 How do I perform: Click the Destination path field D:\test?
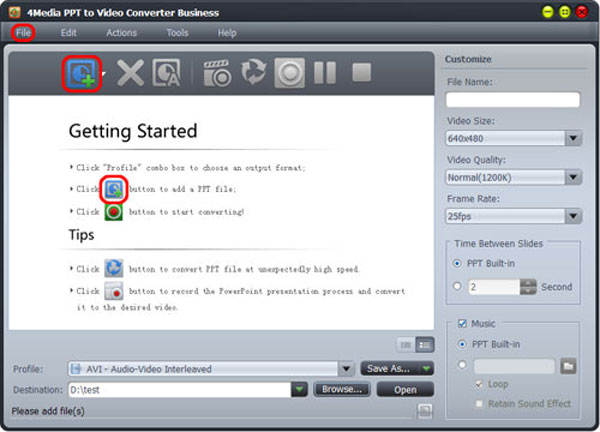pyautogui.click(x=180, y=390)
